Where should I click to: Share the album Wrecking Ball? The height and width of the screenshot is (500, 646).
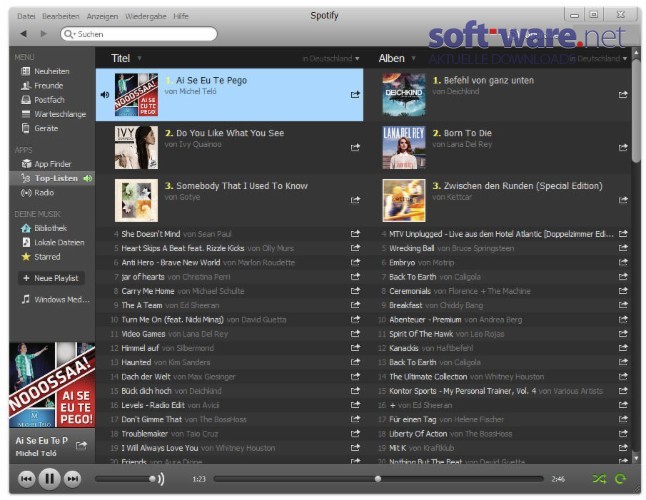tap(623, 248)
